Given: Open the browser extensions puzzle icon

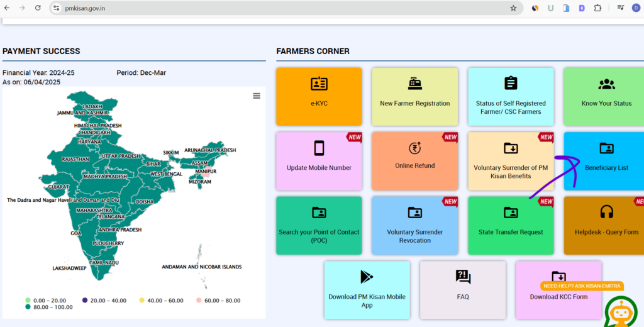Looking at the screenshot, I should click(597, 8).
